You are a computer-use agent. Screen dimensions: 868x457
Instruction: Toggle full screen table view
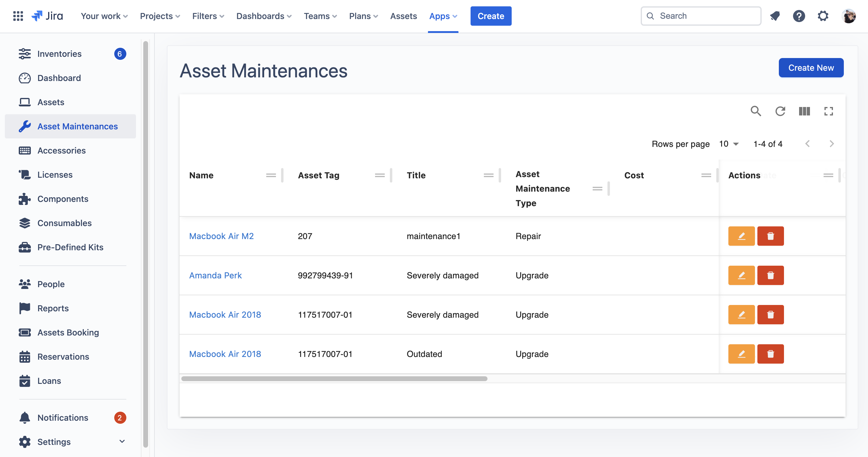point(829,111)
